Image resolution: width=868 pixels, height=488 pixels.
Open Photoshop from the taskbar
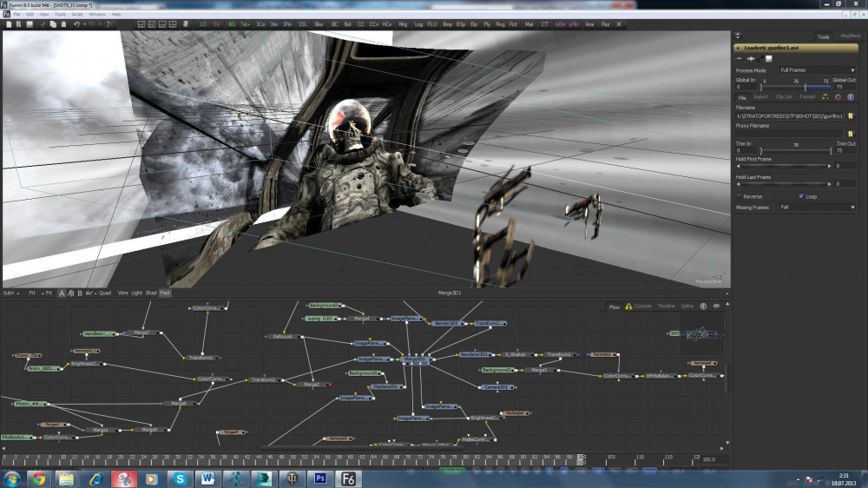click(319, 478)
